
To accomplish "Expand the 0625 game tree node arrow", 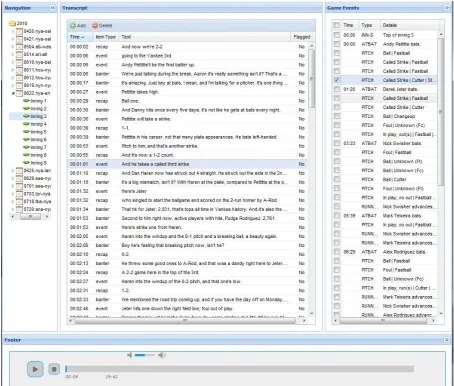I will point(13,171).
